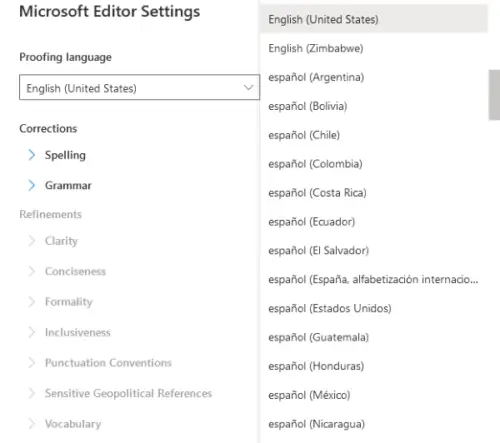This screenshot has height=443, width=500.
Task: Choose español (Argentina) language option
Action: click(374, 77)
